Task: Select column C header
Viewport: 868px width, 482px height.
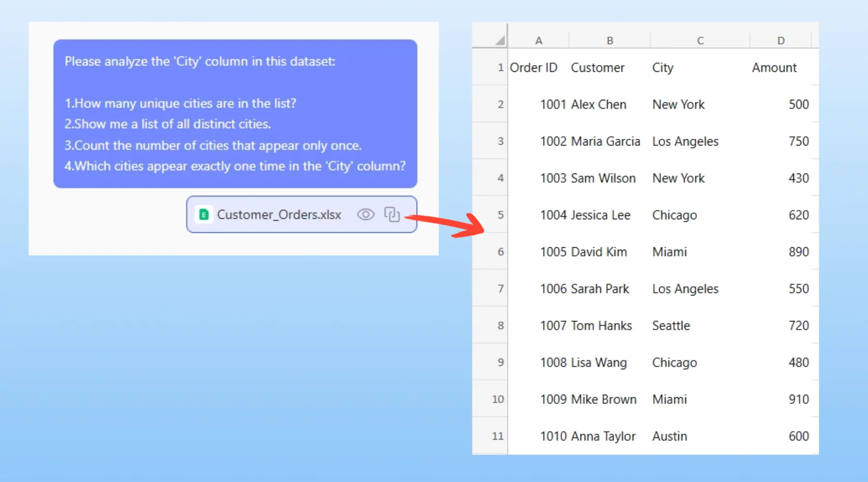Action: point(700,41)
